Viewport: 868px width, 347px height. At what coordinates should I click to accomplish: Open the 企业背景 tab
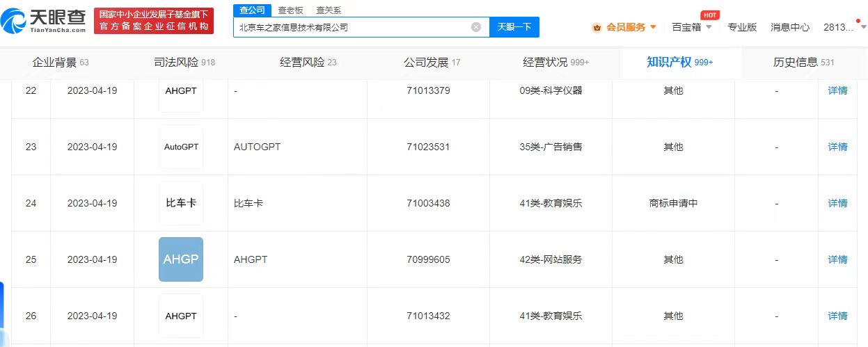point(61,63)
